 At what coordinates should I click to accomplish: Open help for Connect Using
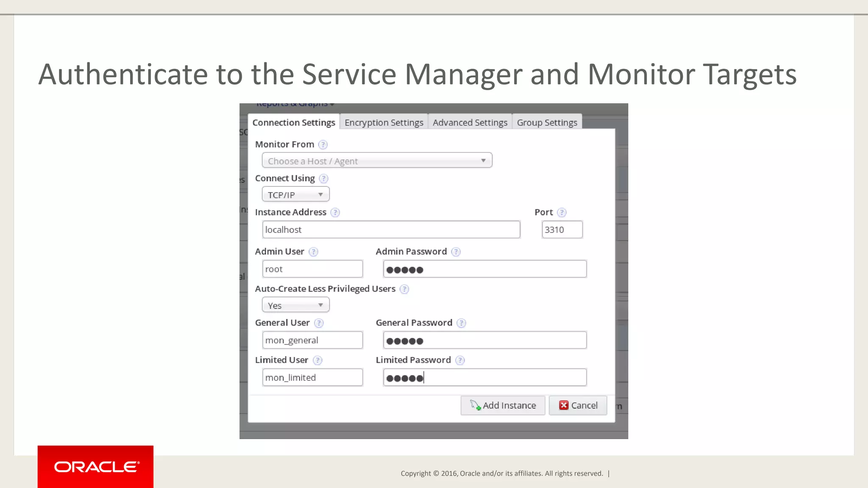tap(323, 178)
